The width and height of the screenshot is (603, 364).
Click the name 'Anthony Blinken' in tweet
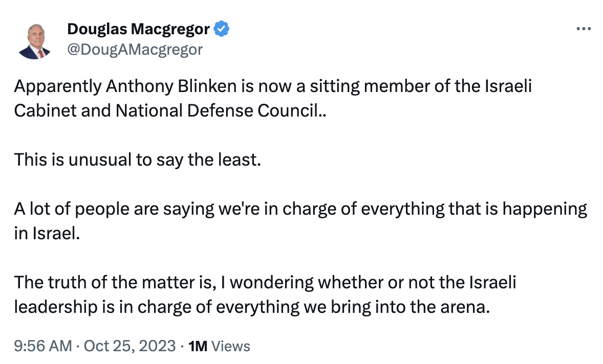171,86
